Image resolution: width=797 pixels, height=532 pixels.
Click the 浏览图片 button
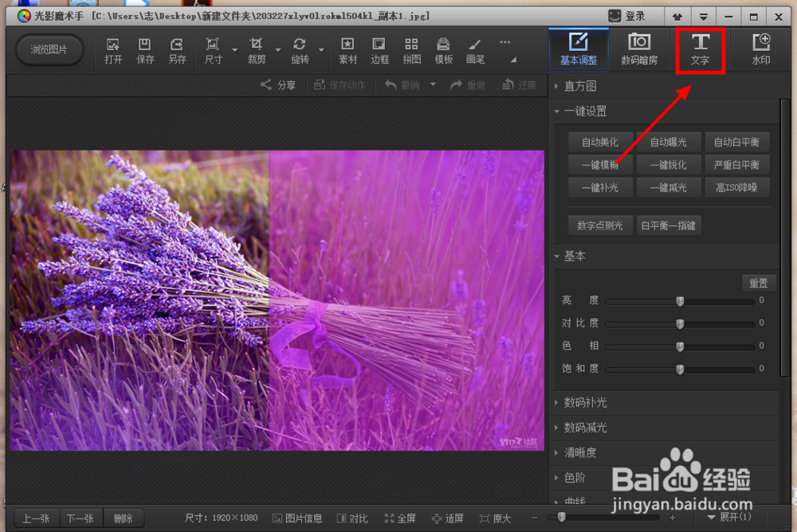[x=49, y=49]
